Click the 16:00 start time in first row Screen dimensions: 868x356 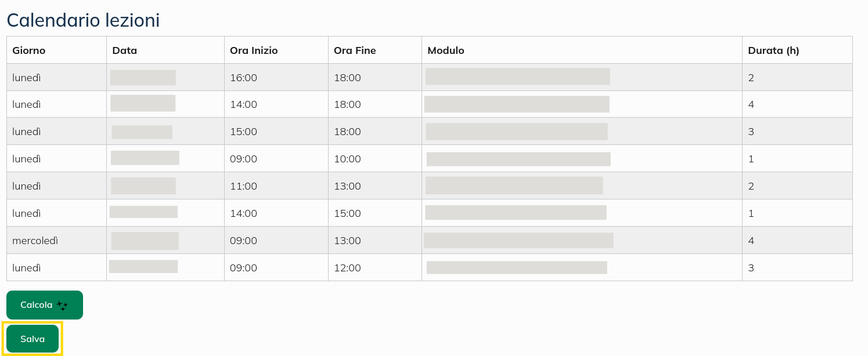tap(243, 77)
